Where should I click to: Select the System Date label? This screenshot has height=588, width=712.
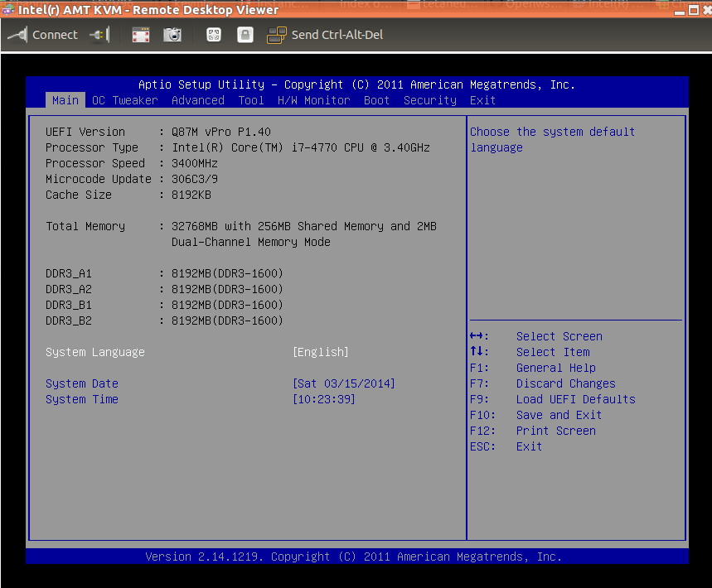[x=82, y=383]
